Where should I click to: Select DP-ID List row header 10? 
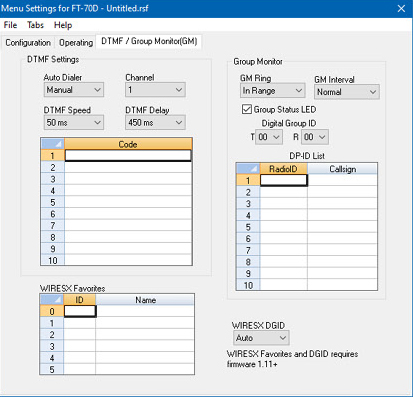pos(248,285)
